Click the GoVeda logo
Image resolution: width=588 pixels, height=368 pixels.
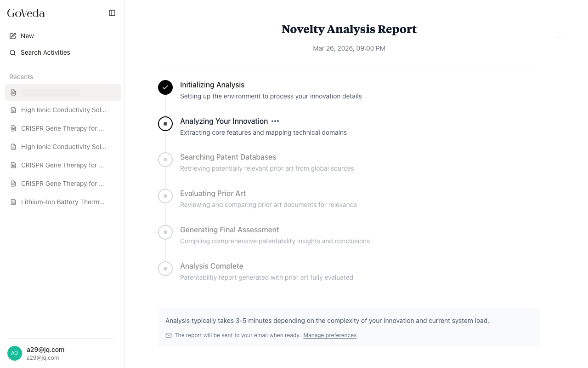coord(26,13)
